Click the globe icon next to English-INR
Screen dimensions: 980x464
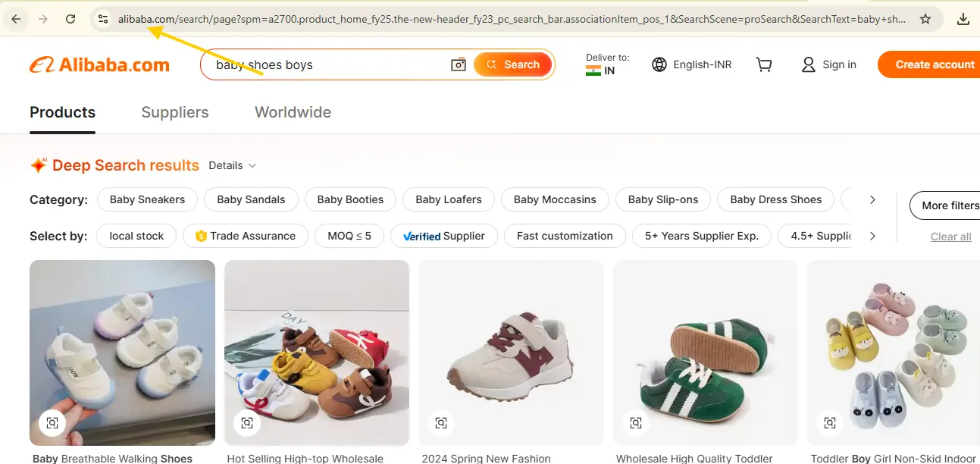point(659,64)
